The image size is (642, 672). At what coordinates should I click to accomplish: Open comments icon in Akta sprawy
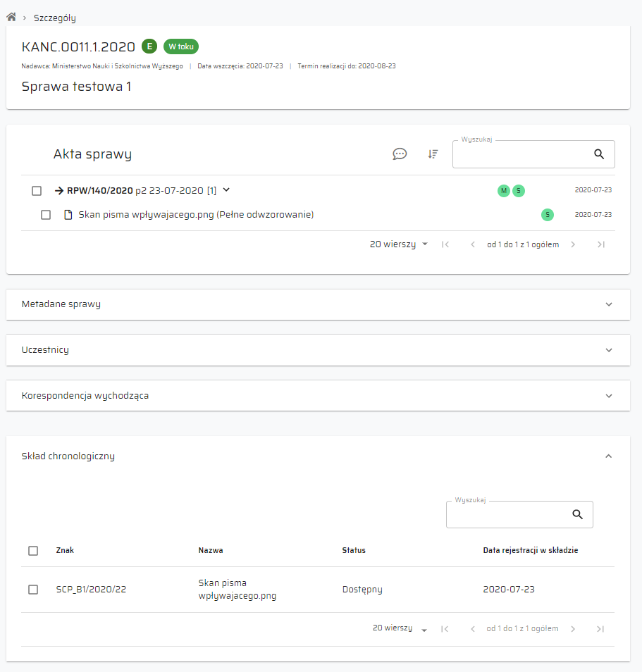pyautogui.click(x=400, y=154)
